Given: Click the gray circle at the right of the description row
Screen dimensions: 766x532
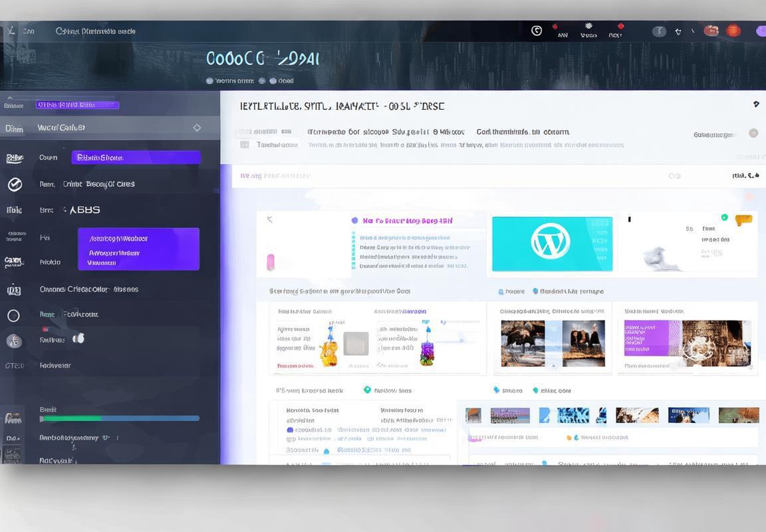Looking at the screenshot, I should point(753,134).
